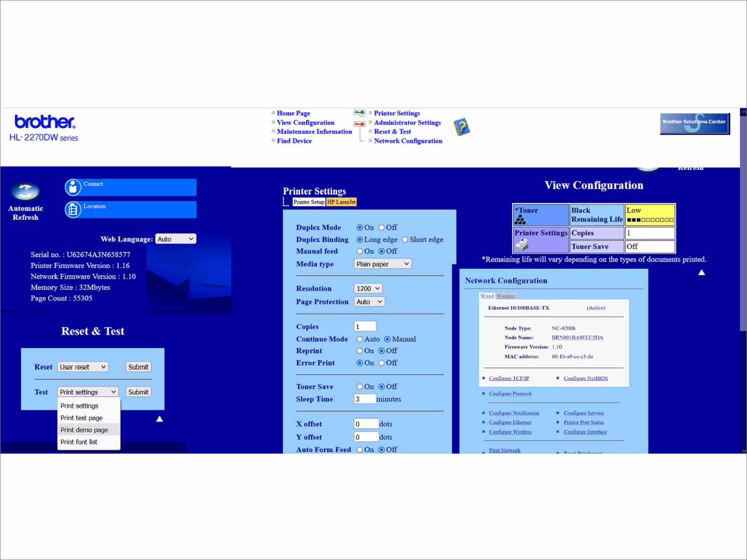747x560 pixels.
Task: Open Printer Settings nav link
Action: coord(397,113)
